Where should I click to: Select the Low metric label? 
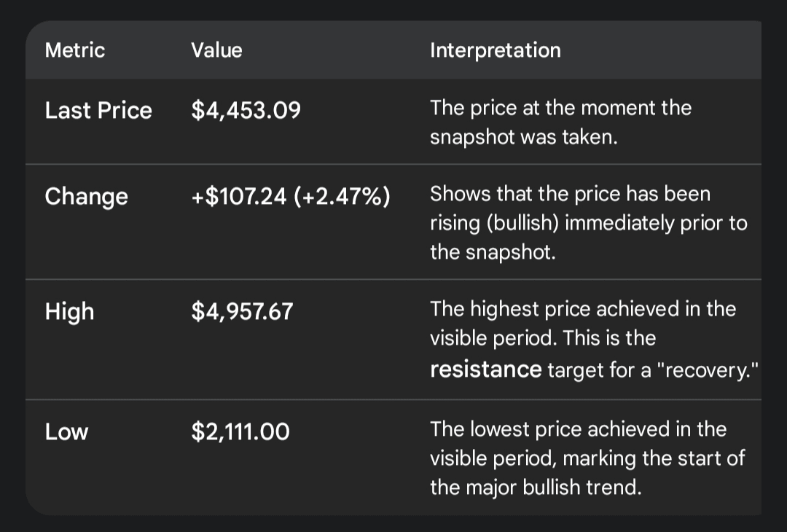(66, 432)
